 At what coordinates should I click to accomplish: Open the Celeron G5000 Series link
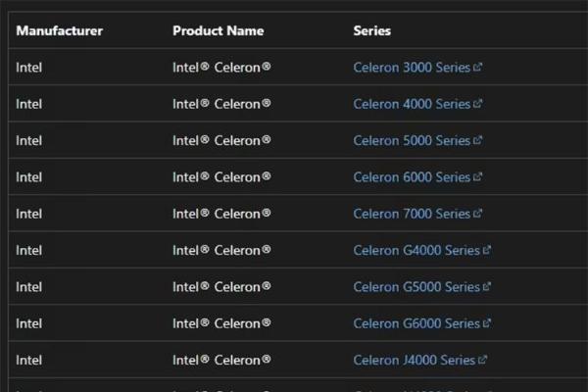(416, 287)
